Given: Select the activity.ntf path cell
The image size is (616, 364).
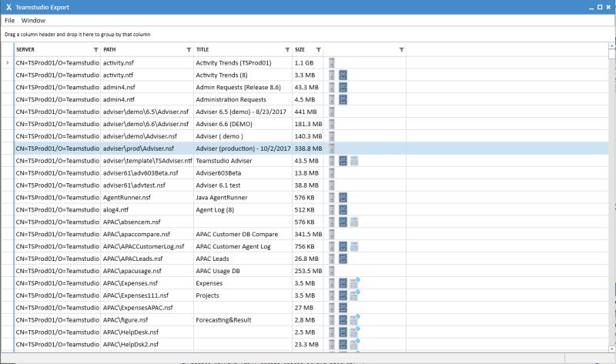Looking at the screenshot, I should pyautogui.click(x=147, y=75).
